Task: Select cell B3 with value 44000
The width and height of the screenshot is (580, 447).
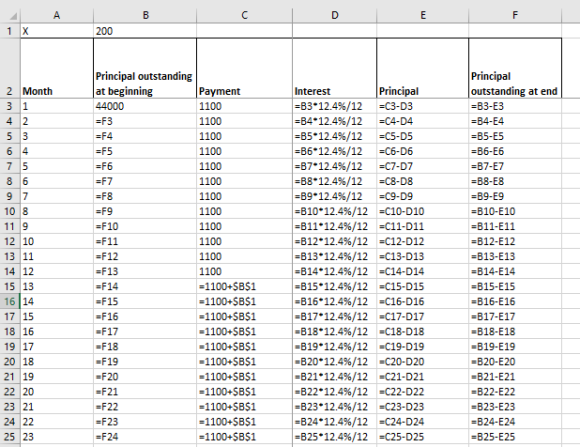Action: (x=145, y=106)
